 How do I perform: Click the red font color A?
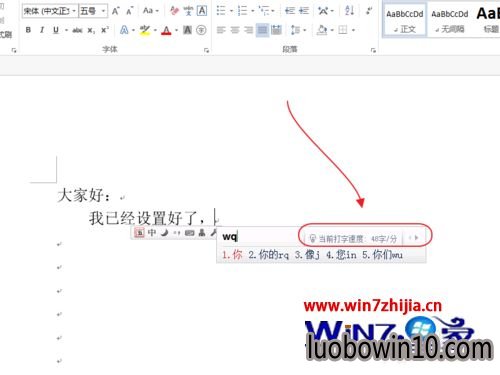coord(166,30)
